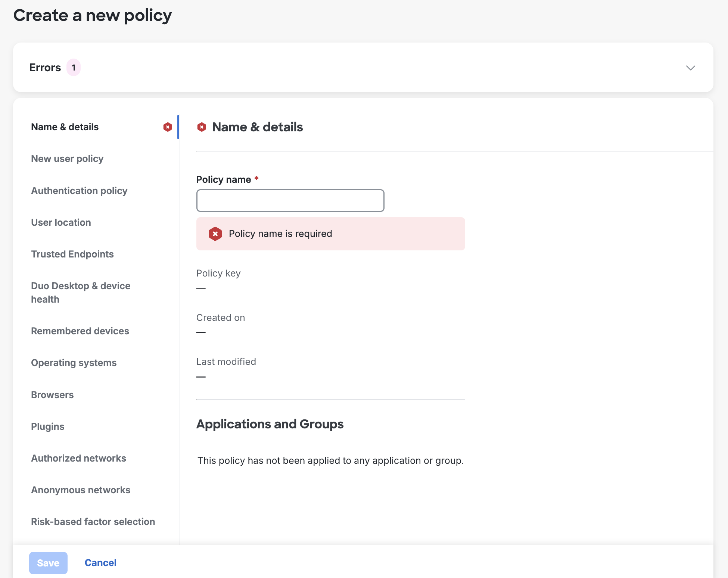Click the required asterisk next to Policy name
Image resolution: width=728 pixels, height=578 pixels.
click(x=256, y=179)
